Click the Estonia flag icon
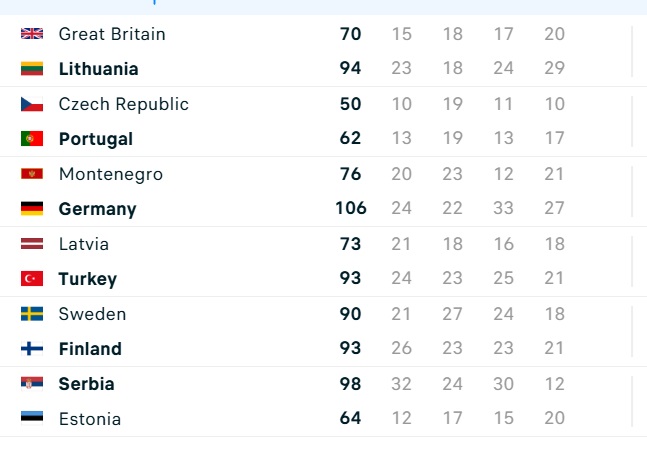 (x=32, y=418)
